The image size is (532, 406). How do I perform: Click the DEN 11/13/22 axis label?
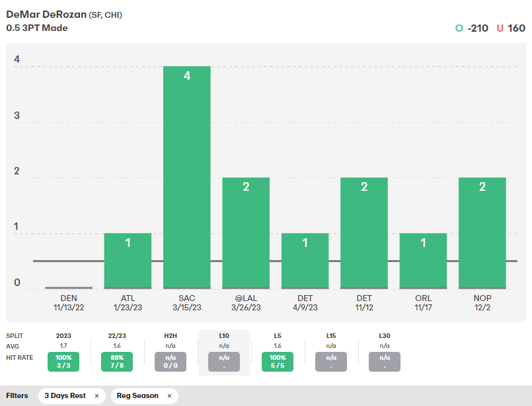click(69, 302)
